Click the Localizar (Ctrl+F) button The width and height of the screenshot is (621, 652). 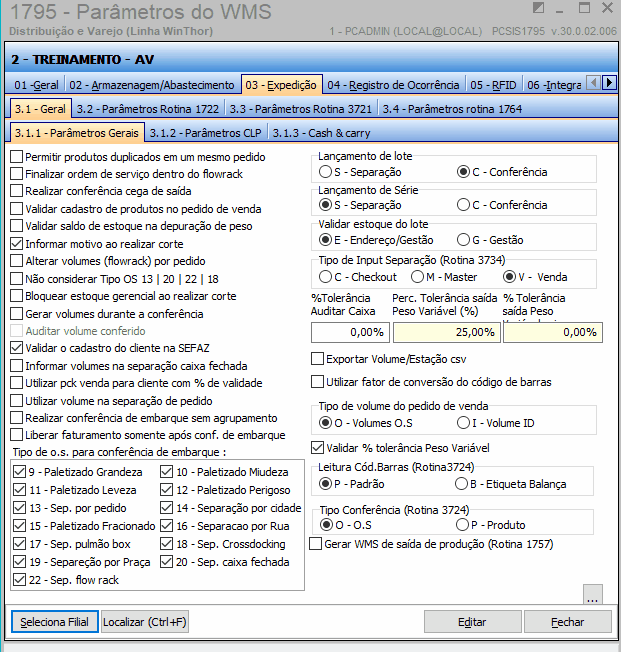pos(145,622)
